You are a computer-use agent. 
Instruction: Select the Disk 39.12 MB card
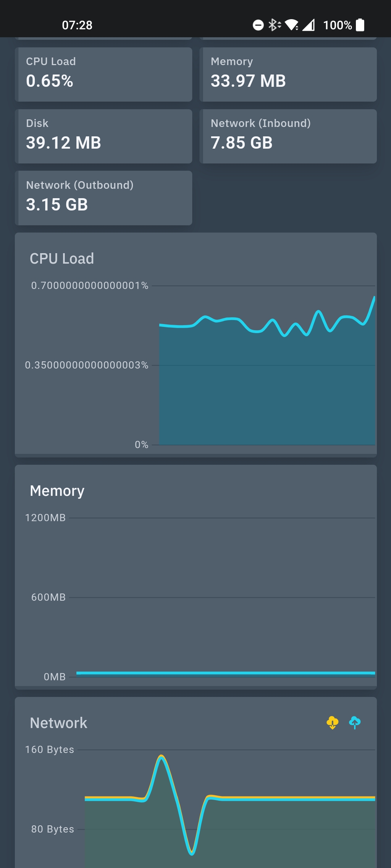[x=104, y=136]
